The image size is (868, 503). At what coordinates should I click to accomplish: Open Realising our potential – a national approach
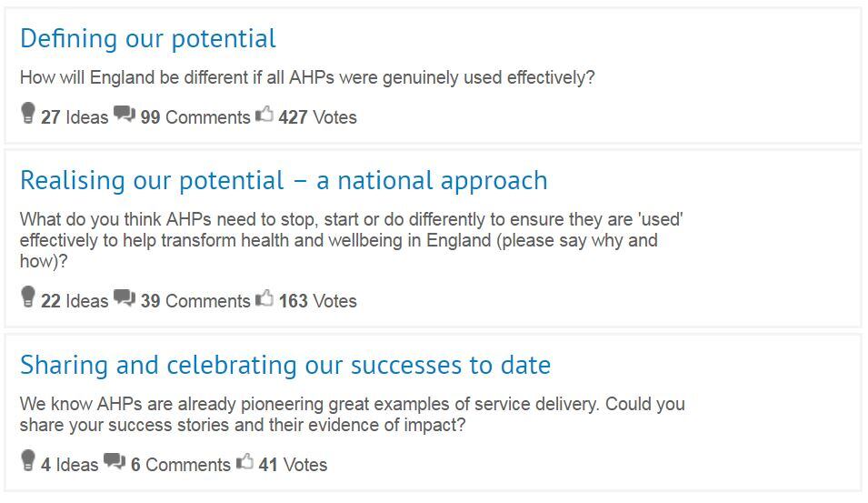click(284, 181)
